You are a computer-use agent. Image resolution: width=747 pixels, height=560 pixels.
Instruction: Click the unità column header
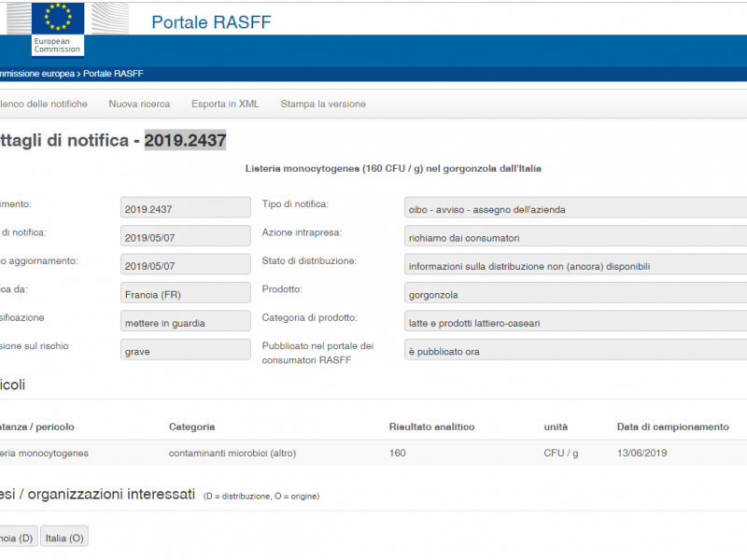(556, 427)
